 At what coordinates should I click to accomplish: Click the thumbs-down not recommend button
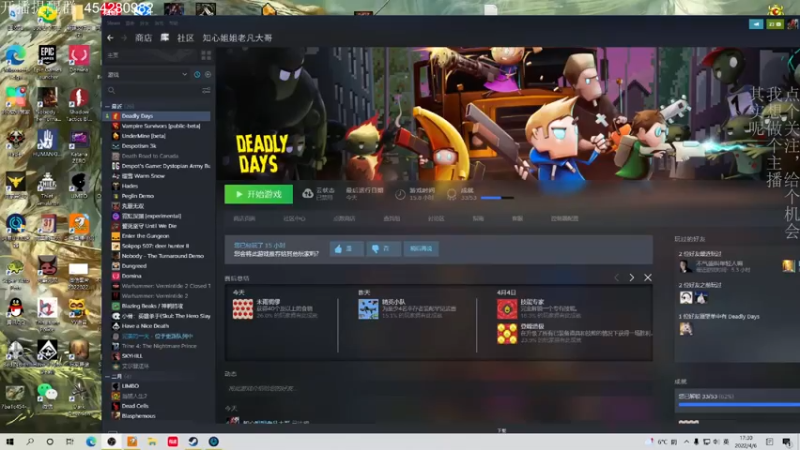383,248
